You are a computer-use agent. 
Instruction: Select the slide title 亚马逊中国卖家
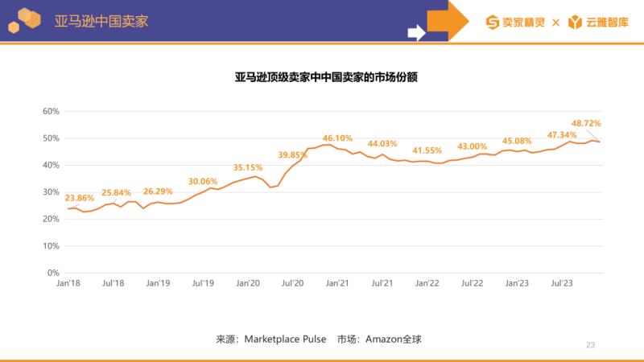point(101,21)
